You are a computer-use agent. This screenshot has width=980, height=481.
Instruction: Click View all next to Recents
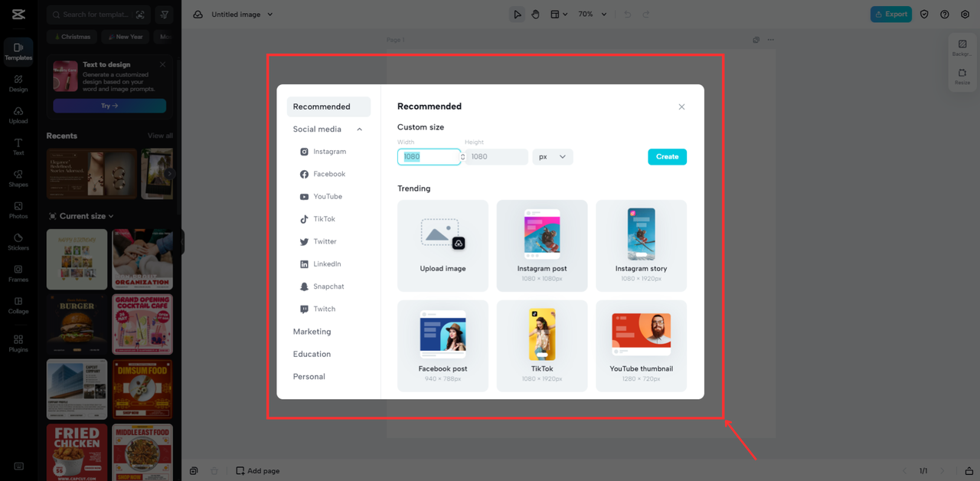click(160, 136)
